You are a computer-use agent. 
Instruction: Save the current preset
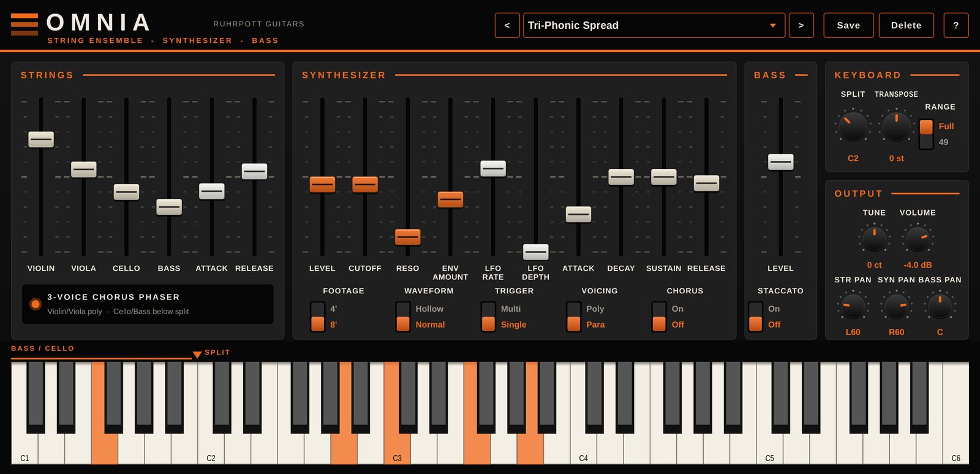click(x=848, y=25)
